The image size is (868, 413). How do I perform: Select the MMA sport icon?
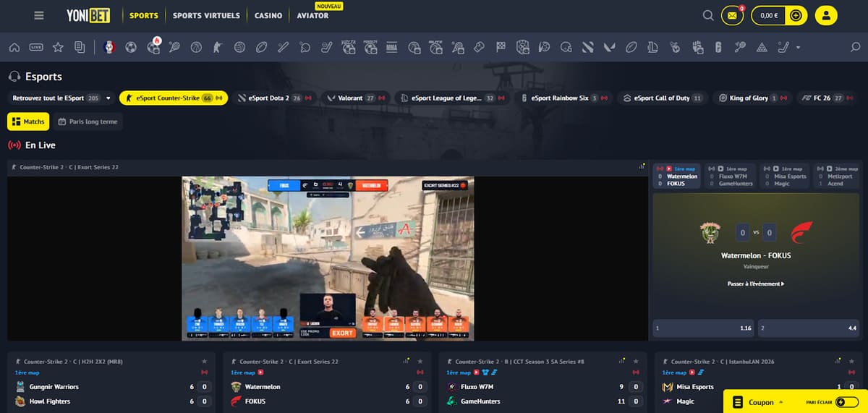[x=392, y=48]
